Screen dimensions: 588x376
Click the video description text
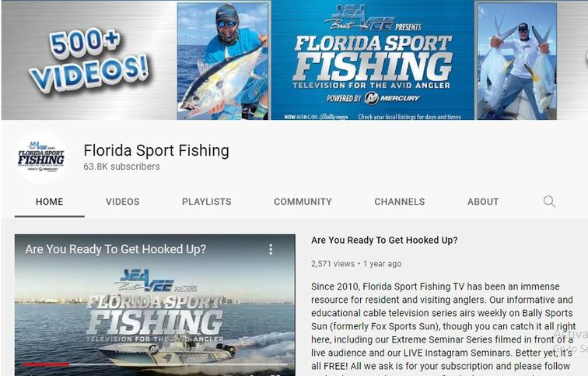coord(443,327)
